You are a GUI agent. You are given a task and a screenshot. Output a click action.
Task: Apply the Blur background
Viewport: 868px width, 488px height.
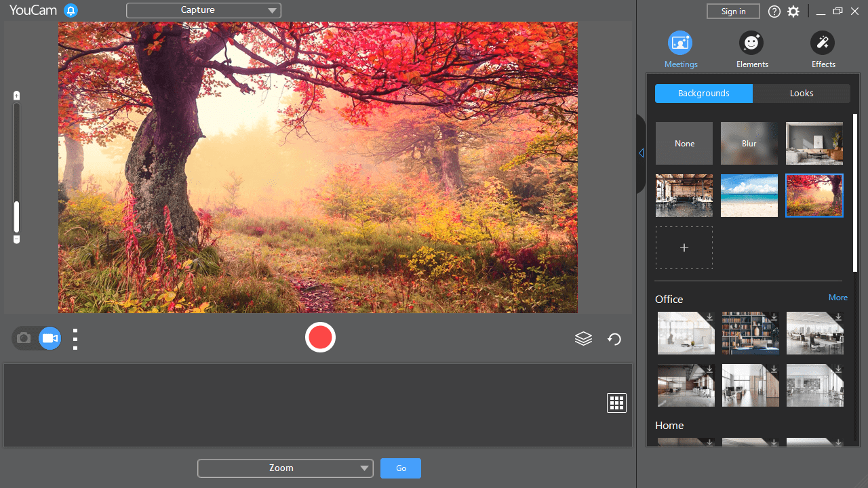(x=749, y=143)
